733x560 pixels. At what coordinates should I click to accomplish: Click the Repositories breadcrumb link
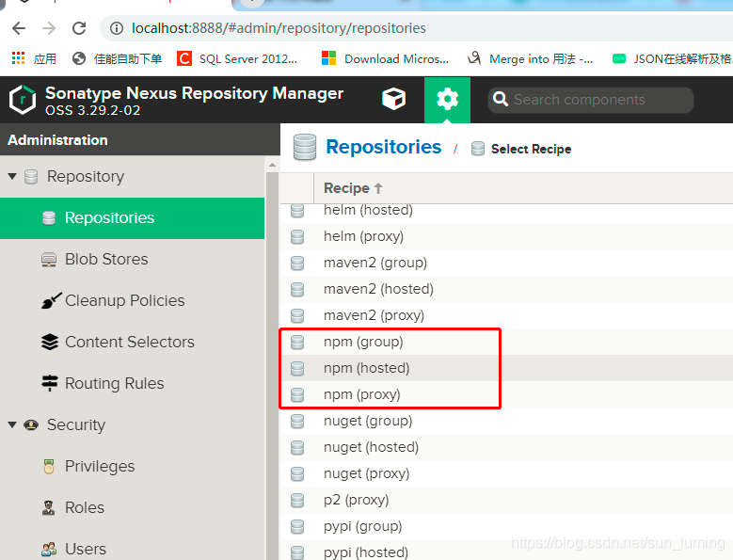point(383,147)
